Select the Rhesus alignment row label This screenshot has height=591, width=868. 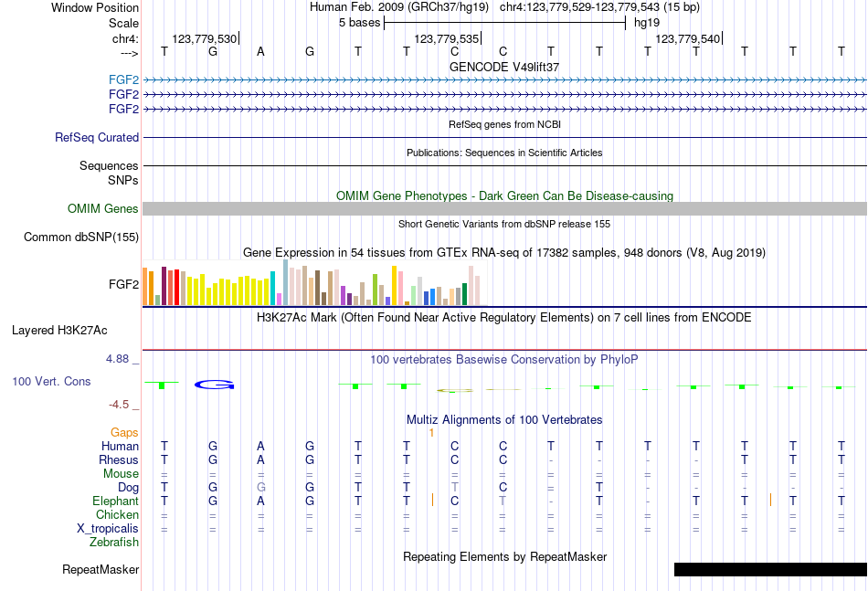tap(119, 459)
